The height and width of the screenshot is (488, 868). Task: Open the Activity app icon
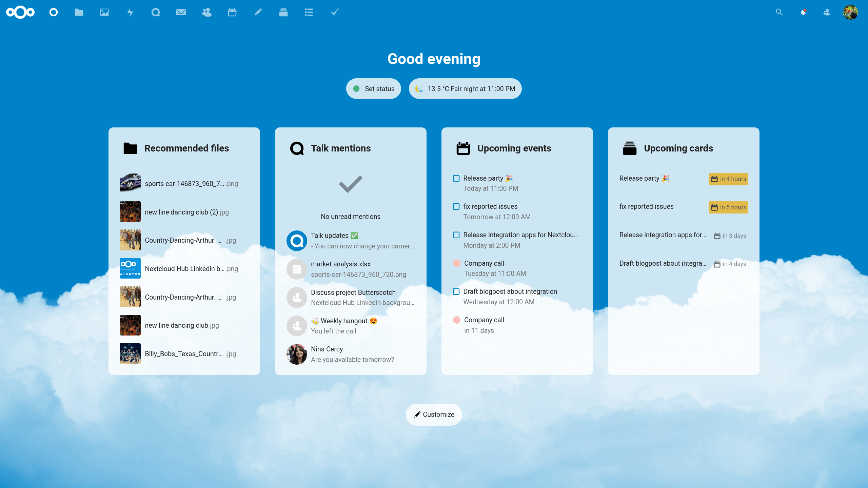click(x=130, y=12)
